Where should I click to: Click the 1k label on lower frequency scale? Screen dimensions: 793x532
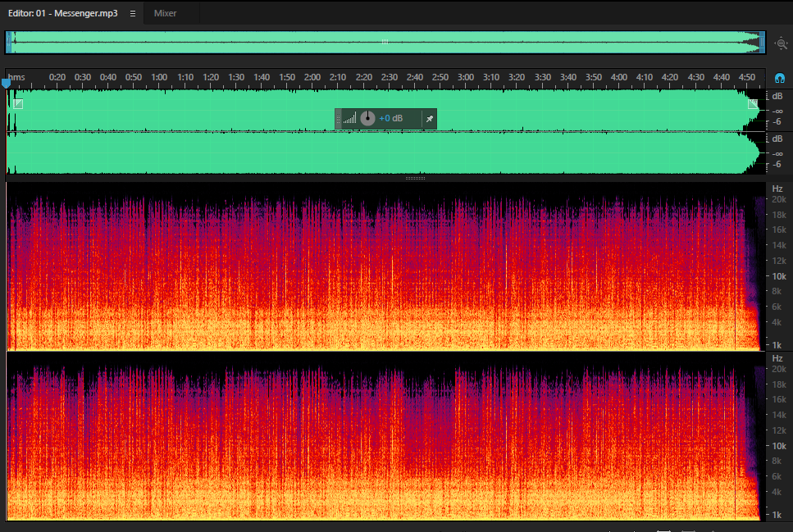pyautogui.click(x=777, y=515)
